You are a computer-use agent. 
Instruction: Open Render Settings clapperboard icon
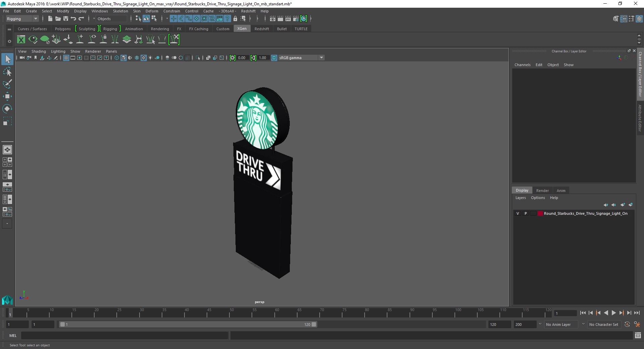coord(296,19)
